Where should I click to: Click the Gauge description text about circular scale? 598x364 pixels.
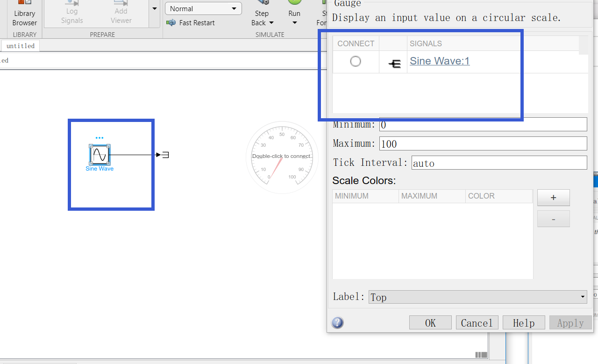[x=446, y=18]
